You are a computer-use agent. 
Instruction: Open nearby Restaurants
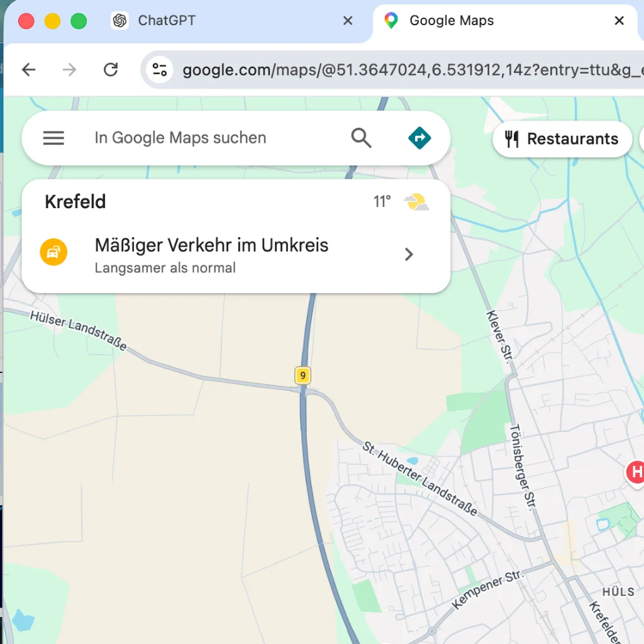(562, 138)
